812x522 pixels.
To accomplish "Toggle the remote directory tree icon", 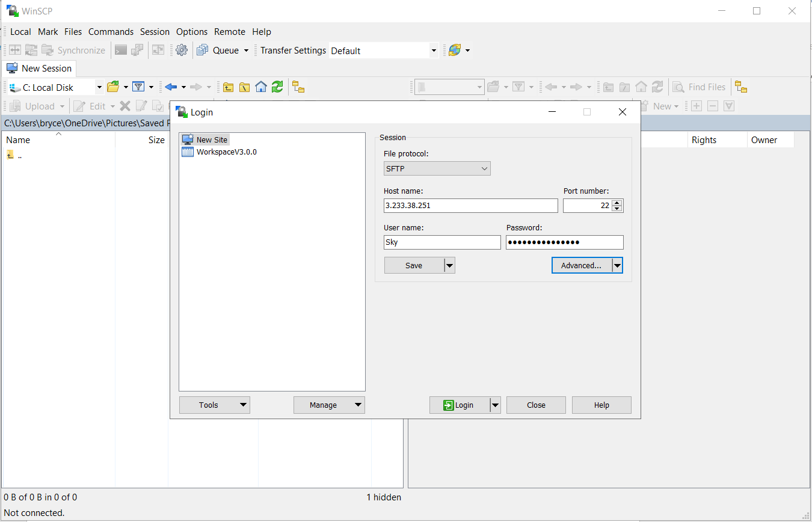I will click(x=741, y=87).
